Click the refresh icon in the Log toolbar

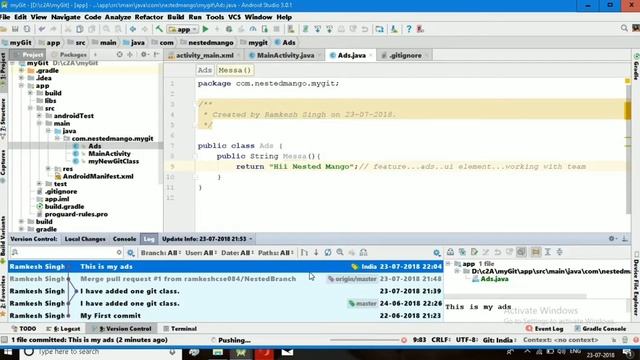coord(328,252)
